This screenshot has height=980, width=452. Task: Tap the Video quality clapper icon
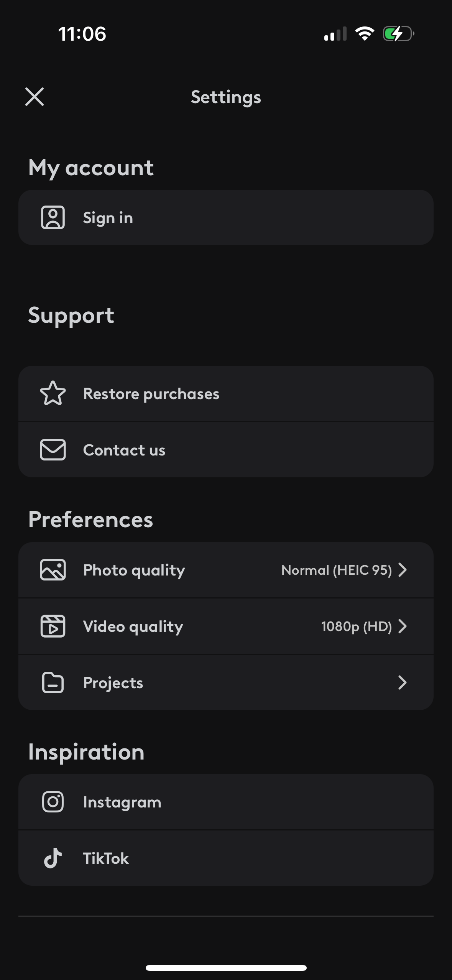pos(53,626)
